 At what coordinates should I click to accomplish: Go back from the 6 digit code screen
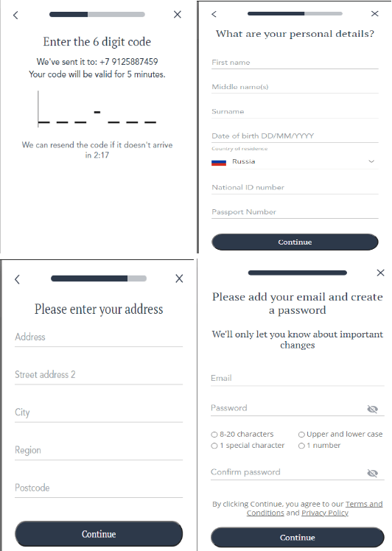[x=15, y=15]
